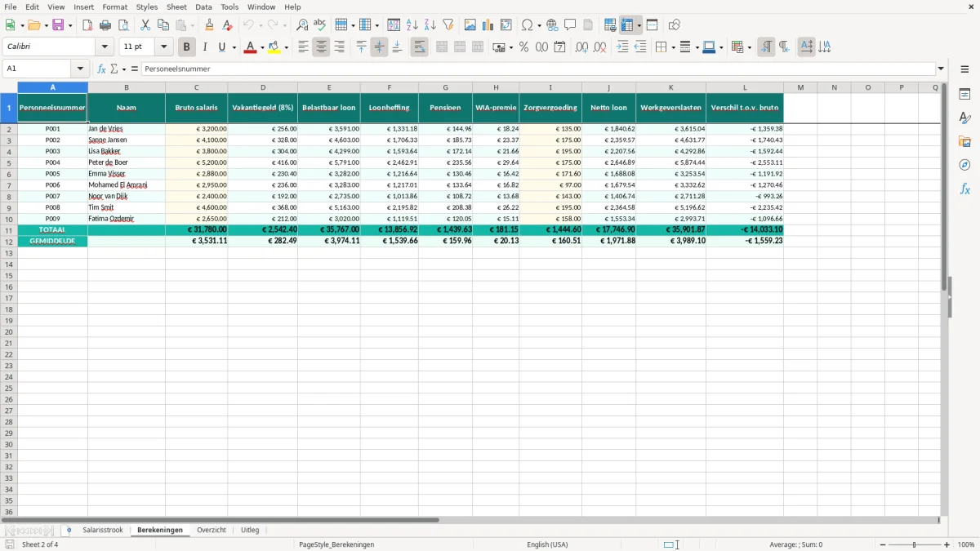Viewport: 980px width, 551px height.
Task: Insert a comment via the speech-bubble icon
Action: click(570, 25)
